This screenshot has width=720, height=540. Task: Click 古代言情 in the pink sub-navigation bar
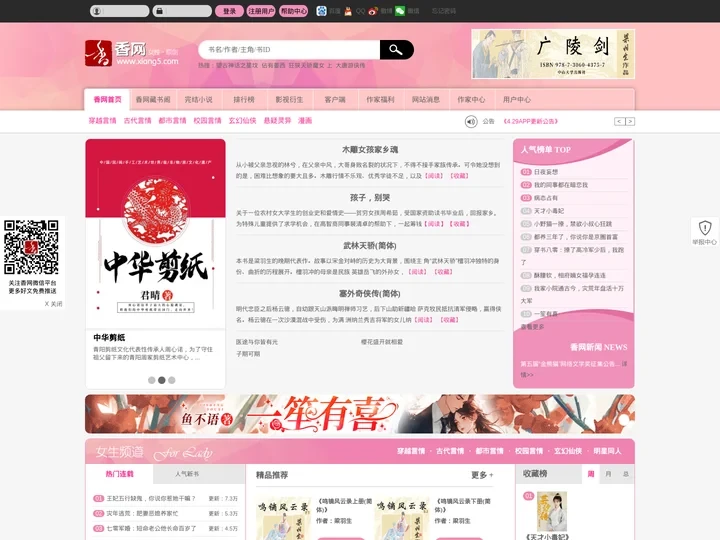(137, 121)
